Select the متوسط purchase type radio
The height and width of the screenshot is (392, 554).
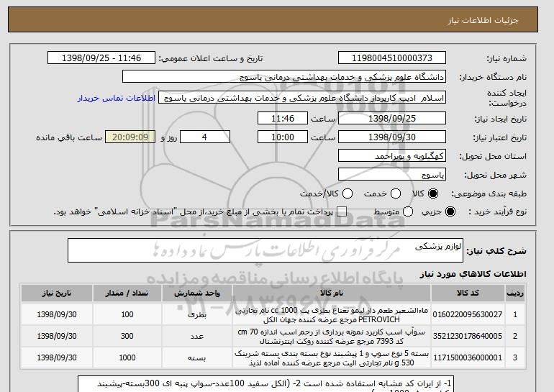click(408, 211)
